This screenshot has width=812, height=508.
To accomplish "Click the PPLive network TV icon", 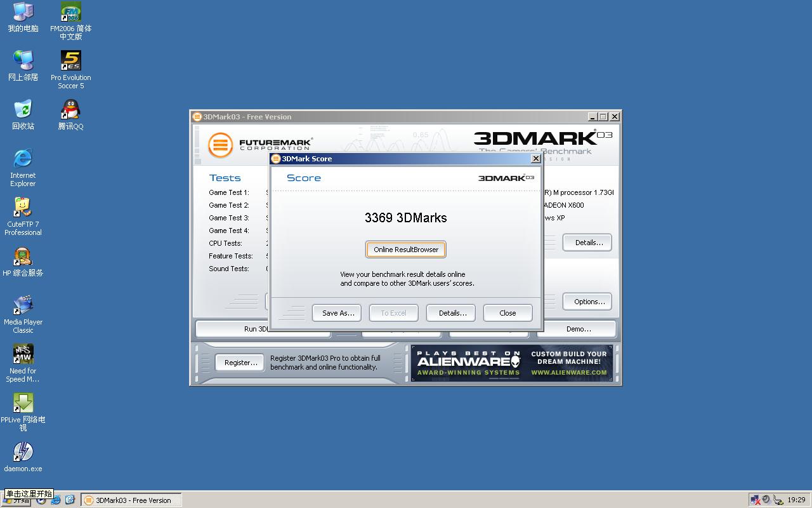I will click(23, 403).
